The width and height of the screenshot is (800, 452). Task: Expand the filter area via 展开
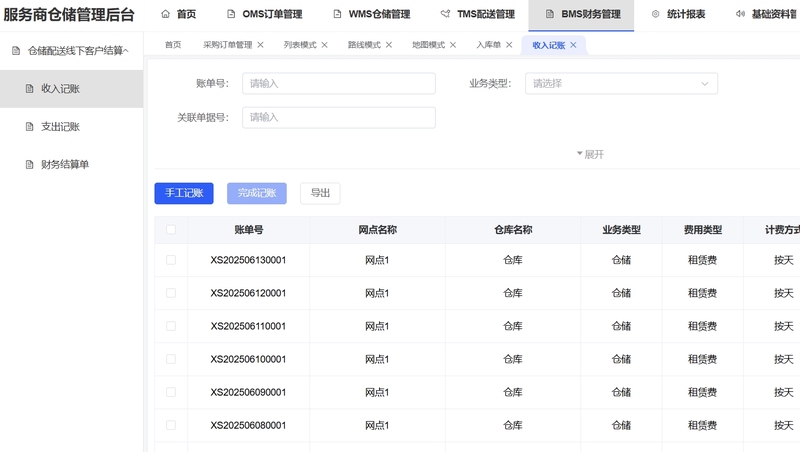click(590, 154)
